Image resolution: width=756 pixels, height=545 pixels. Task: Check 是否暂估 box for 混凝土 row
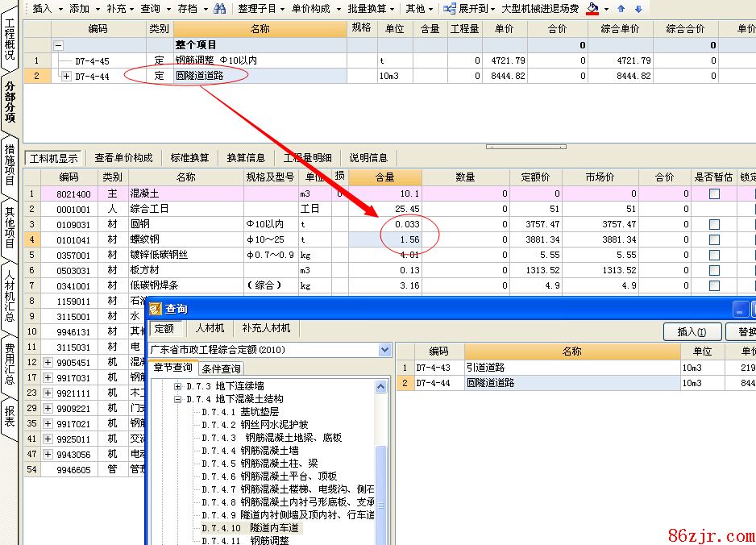tap(714, 194)
